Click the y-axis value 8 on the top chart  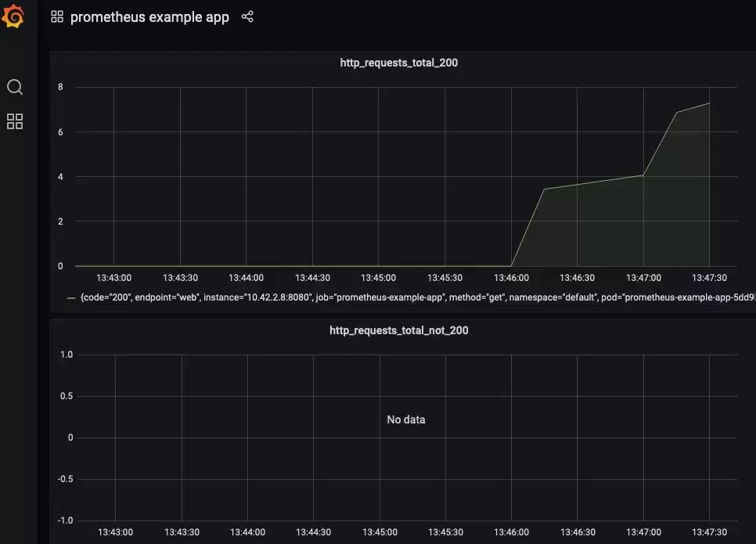[x=60, y=87]
